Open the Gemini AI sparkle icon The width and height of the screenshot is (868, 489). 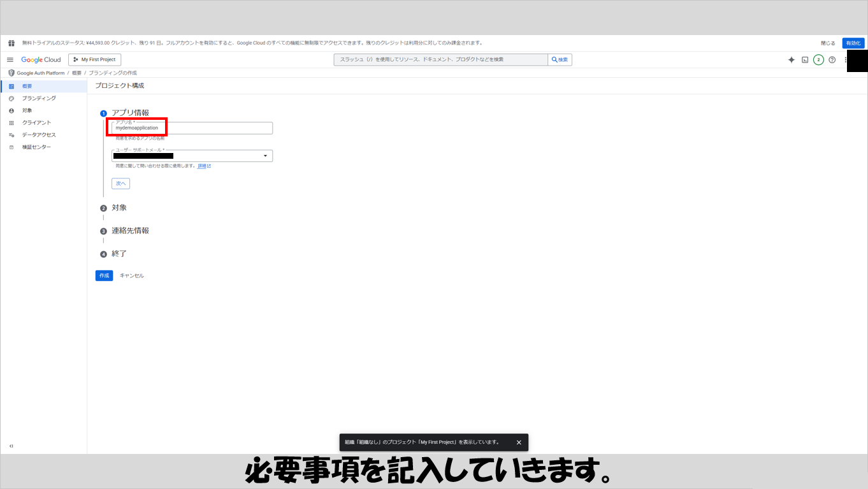point(791,60)
